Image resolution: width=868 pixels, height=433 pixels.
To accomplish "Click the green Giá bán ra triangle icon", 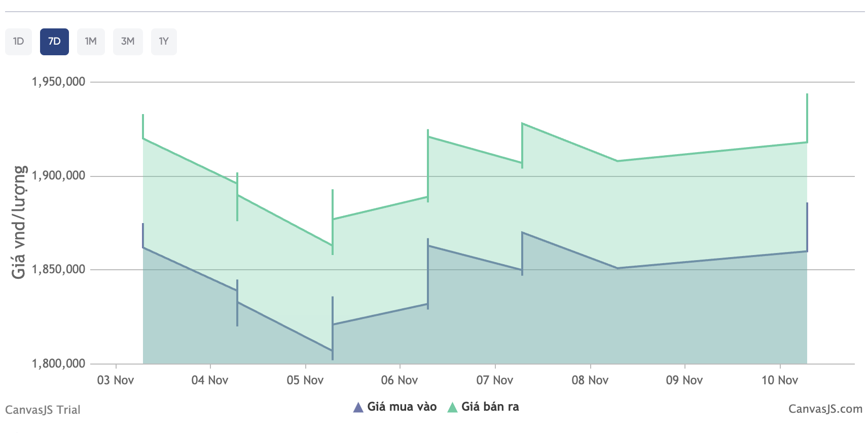I will coord(452,407).
